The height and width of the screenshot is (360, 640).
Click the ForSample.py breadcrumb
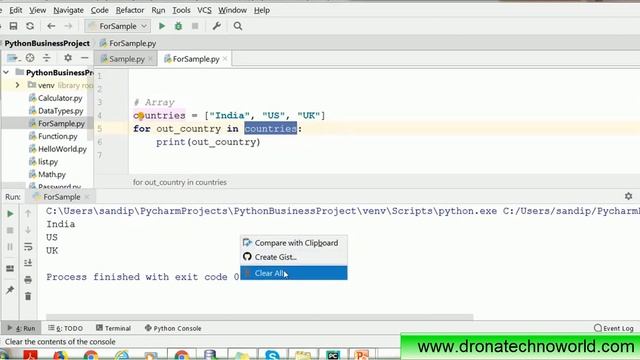(128, 43)
